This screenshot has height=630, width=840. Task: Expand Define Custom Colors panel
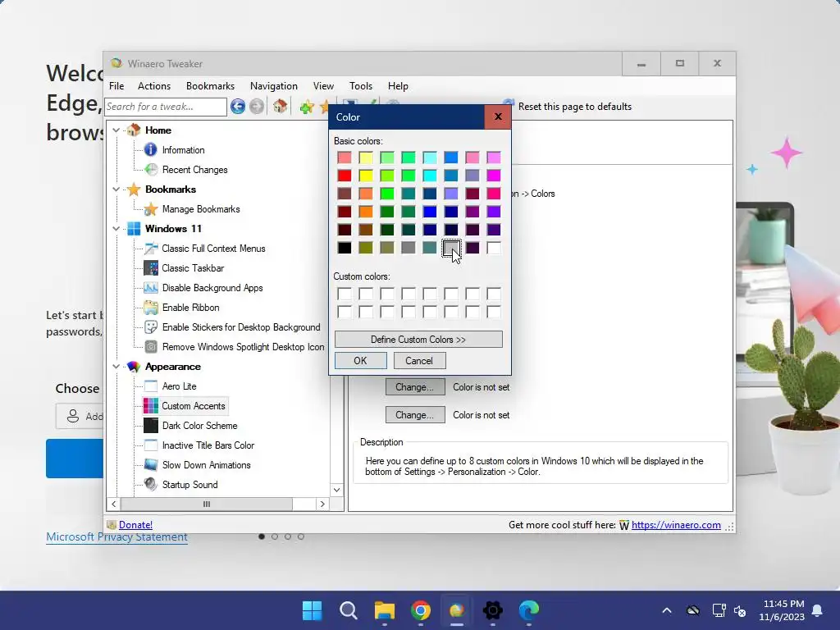click(418, 339)
